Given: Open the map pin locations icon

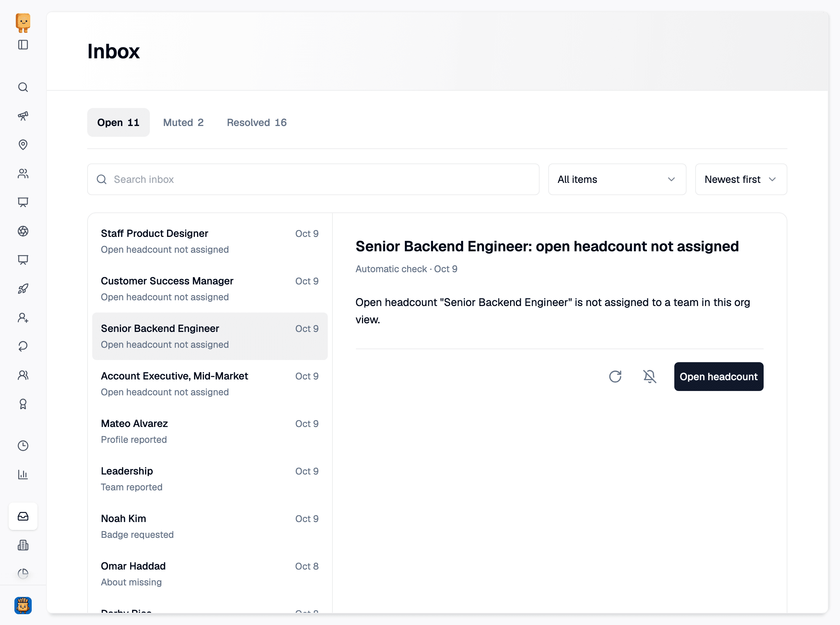Looking at the screenshot, I should (23, 144).
